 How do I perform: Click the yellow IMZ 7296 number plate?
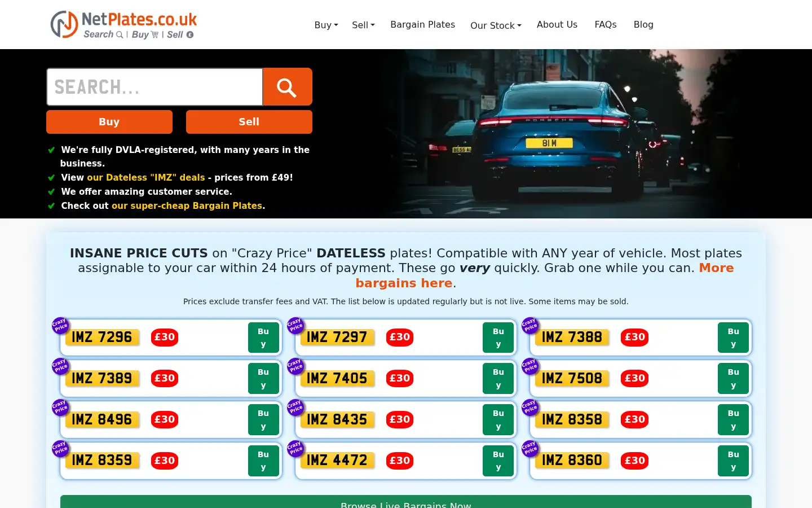(x=102, y=337)
